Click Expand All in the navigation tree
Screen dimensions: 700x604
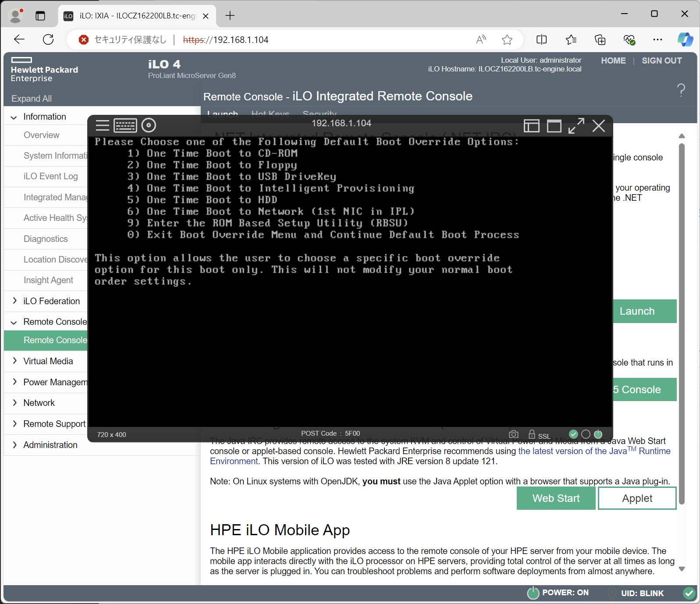pyautogui.click(x=32, y=99)
